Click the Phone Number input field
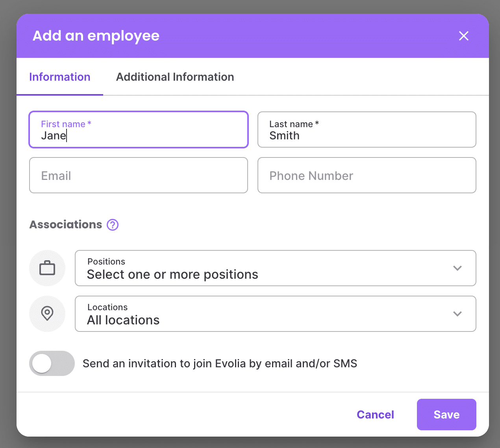500x448 pixels. [x=367, y=175]
